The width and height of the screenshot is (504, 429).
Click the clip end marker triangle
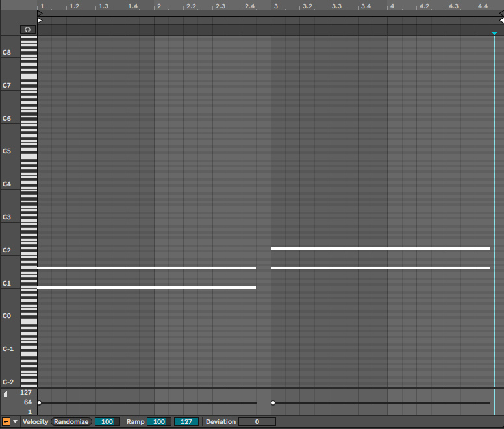click(501, 21)
